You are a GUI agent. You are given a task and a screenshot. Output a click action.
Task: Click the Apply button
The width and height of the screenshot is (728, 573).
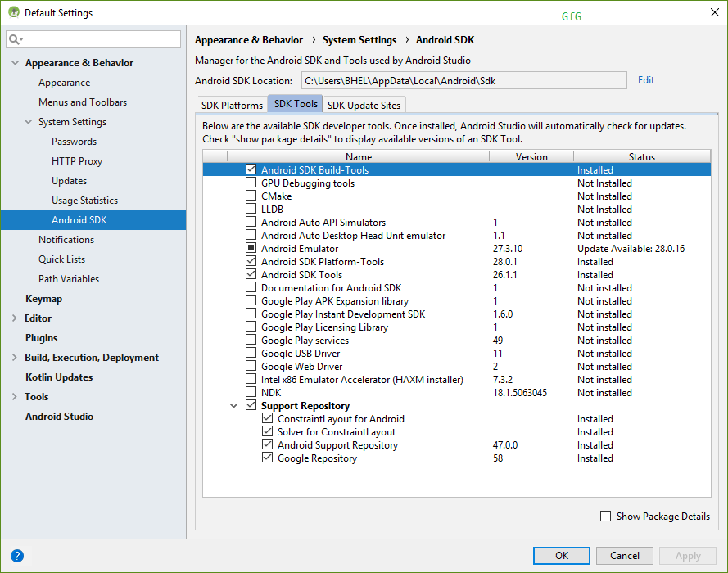point(688,555)
